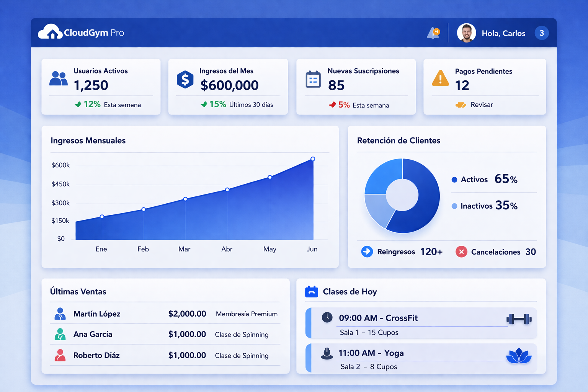Click the lotus icon on Yoga class
The height and width of the screenshot is (392, 588).
[x=519, y=356]
